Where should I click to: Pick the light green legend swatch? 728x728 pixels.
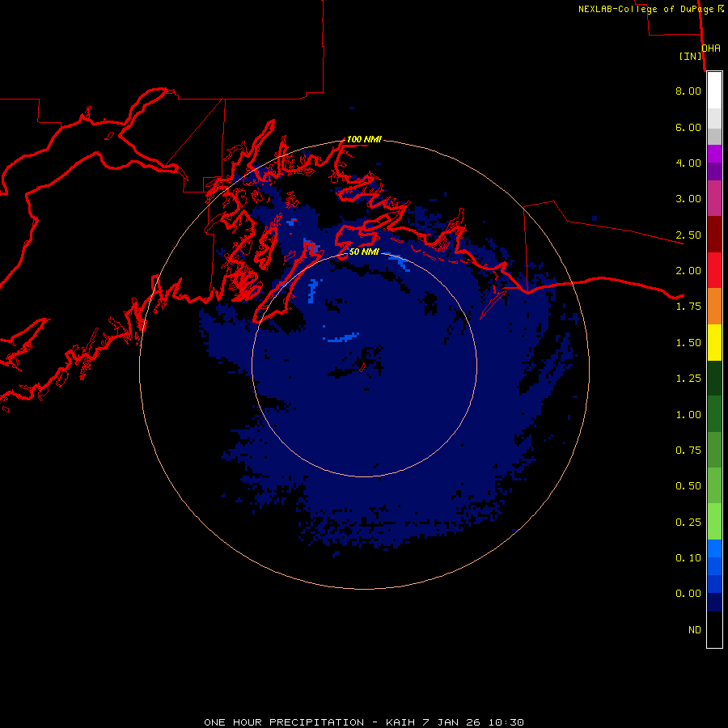click(x=714, y=522)
